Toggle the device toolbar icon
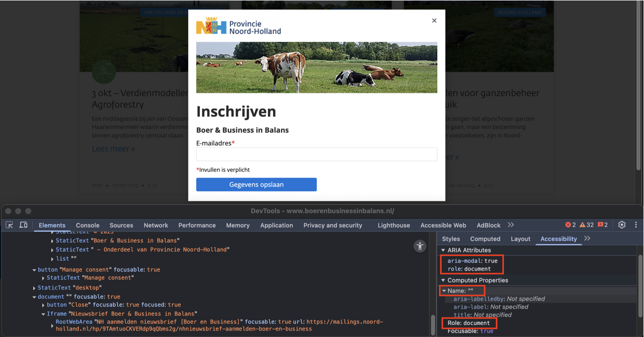 point(23,225)
